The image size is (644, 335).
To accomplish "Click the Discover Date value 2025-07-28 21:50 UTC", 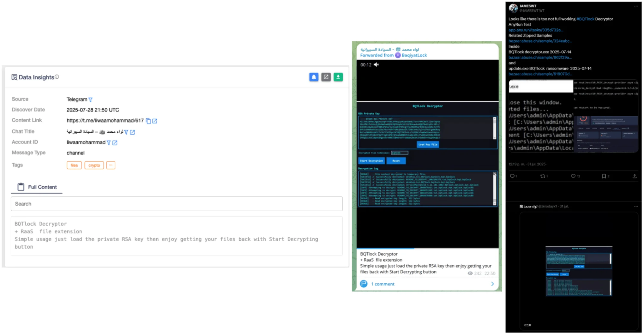I will coord(93,110).
